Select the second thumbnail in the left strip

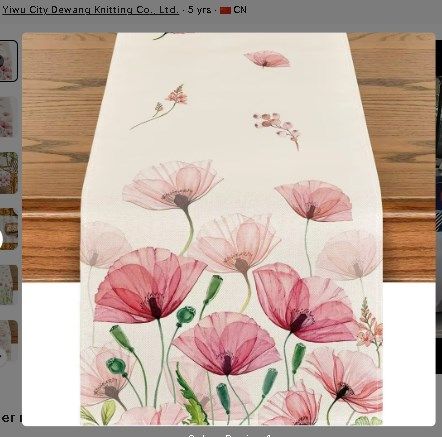(x=8, y=117)
